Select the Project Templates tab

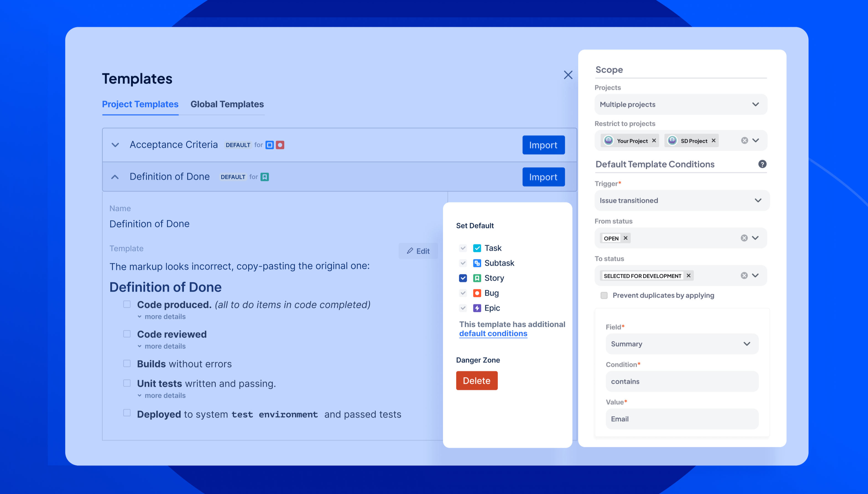click(140, 104)
